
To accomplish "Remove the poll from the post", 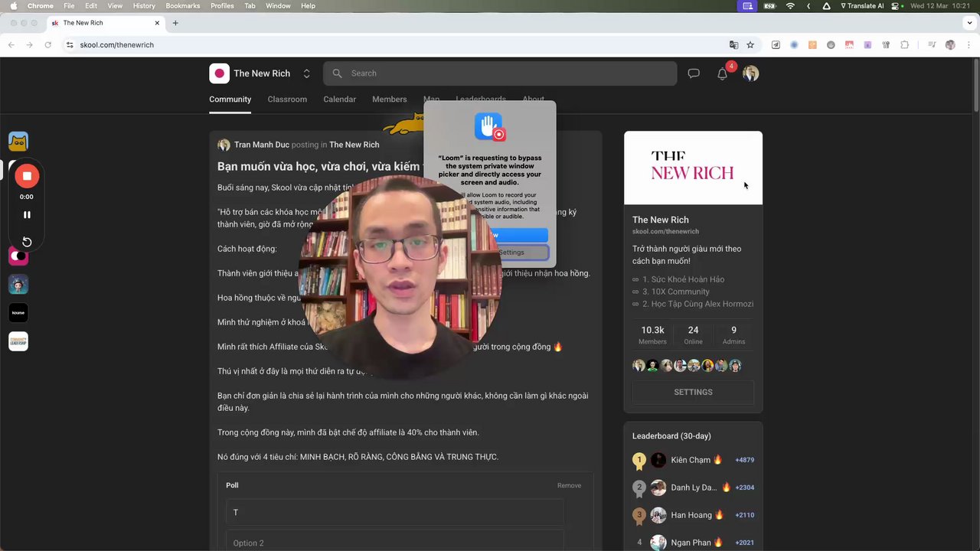I will (569, 485).
